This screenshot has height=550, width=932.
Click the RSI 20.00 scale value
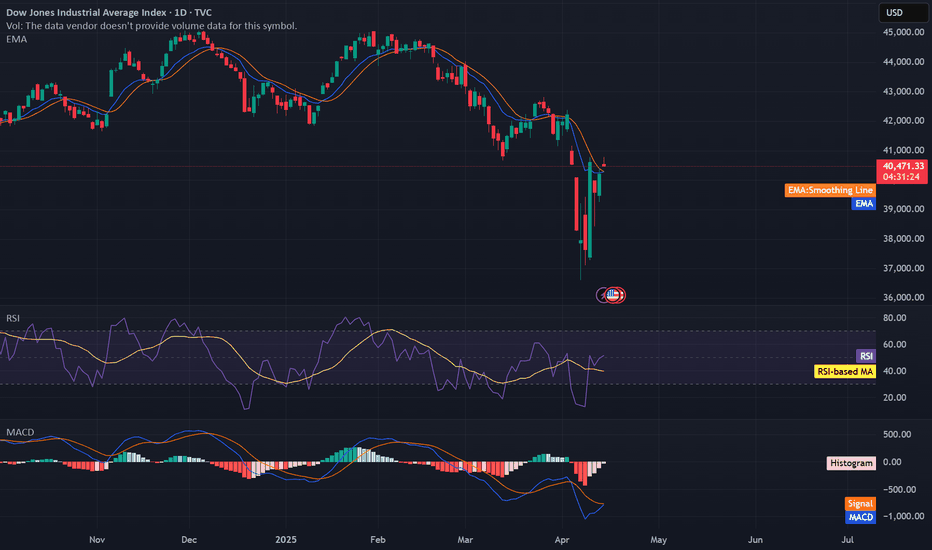[895, 398]
